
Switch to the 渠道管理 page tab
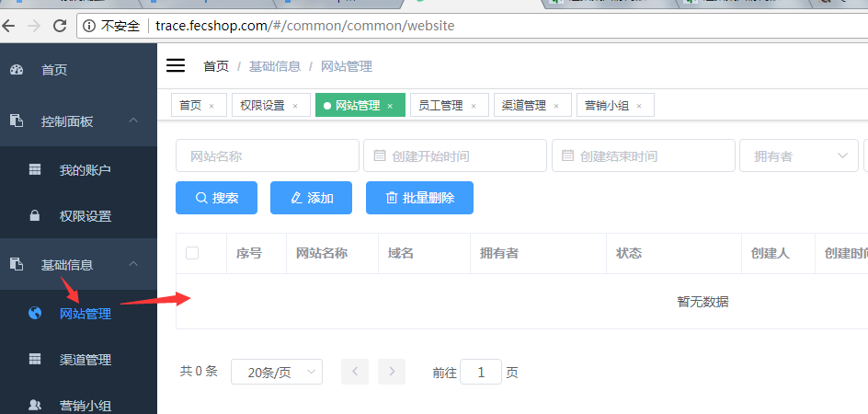point(532,105)
